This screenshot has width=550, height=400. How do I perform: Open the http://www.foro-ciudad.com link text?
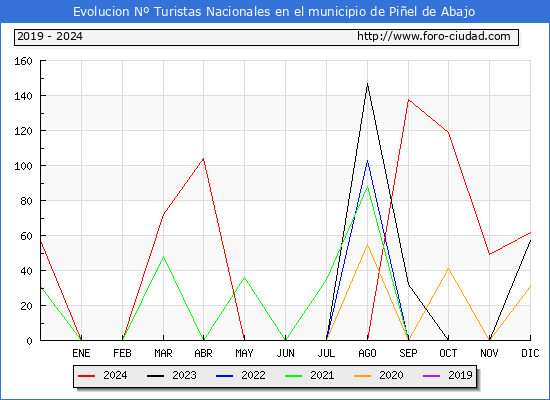pyautogui.click(x=434, y=36)
